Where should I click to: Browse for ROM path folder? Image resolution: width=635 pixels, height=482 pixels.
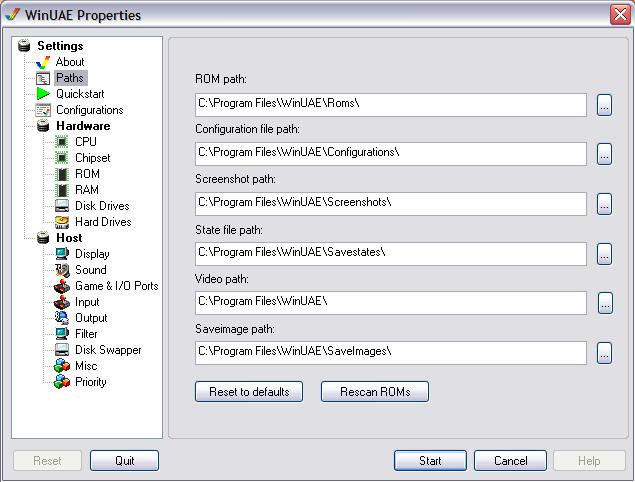click(604, 105)
